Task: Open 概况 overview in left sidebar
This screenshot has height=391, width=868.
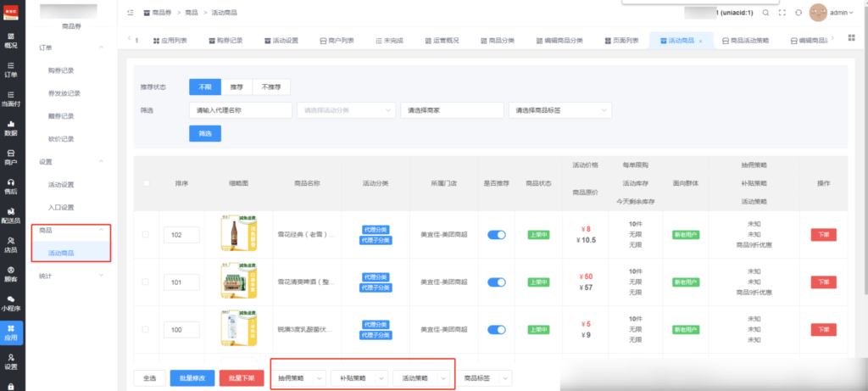Action: click(11, 41)
